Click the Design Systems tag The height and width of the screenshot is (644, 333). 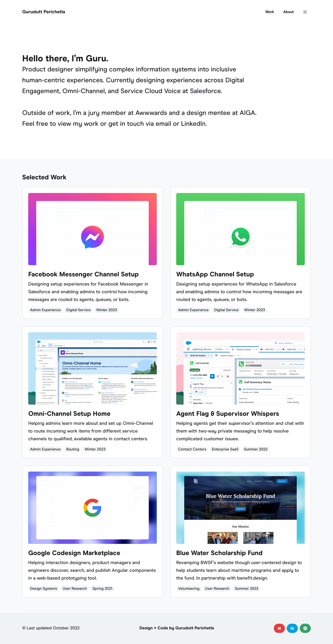pyautogui.click(x=43, y=588)
